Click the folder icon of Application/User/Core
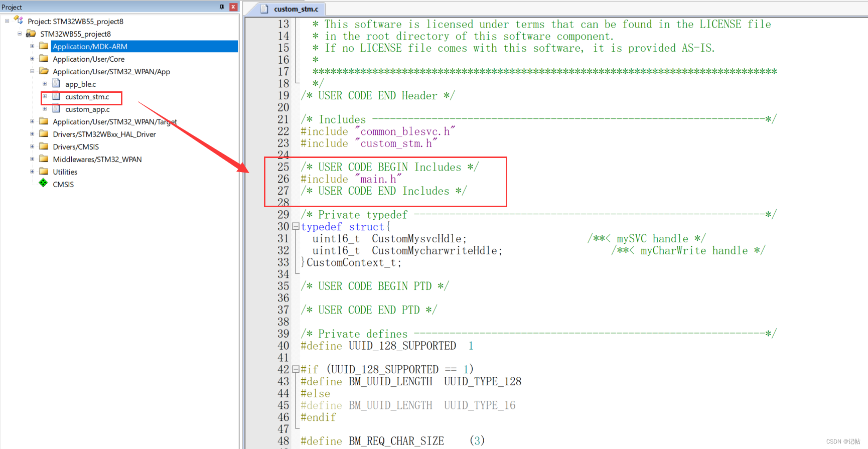The height and width of the screenshot is (449, 868). point(44,59)
